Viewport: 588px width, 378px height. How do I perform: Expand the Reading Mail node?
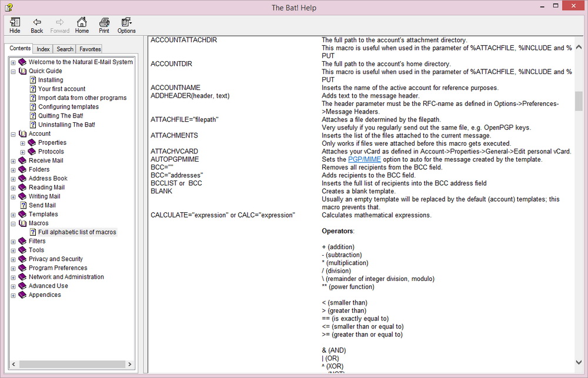coord(13,188)
